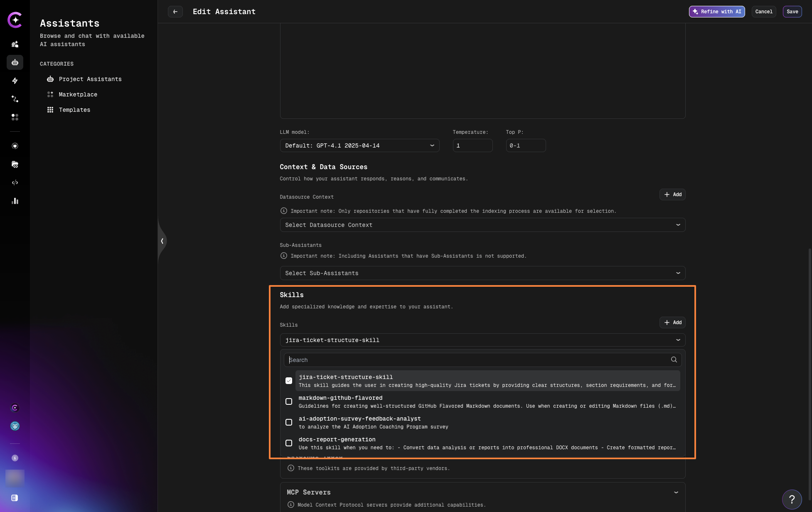Open the workflows icon in left sidebar
This screenshot has width=812, height=512.
(15, 99)
